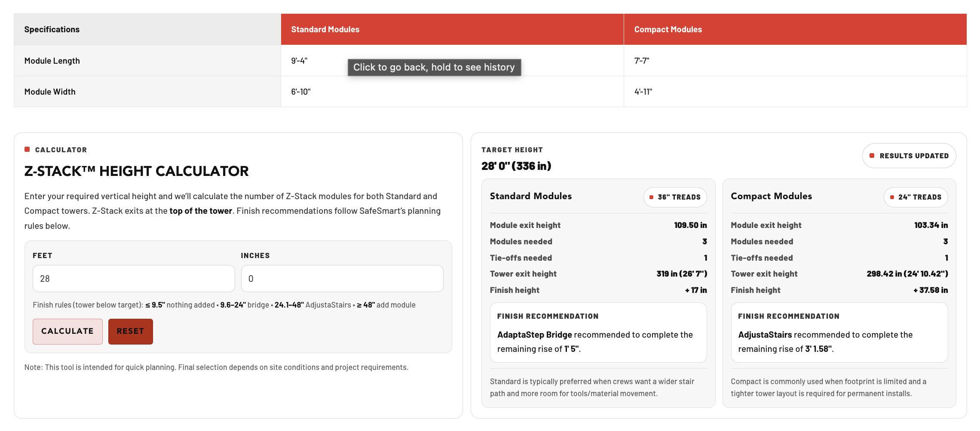
Task: Click 'Standard is typically preferred' footnote
Action: click(x=592, y=388)
